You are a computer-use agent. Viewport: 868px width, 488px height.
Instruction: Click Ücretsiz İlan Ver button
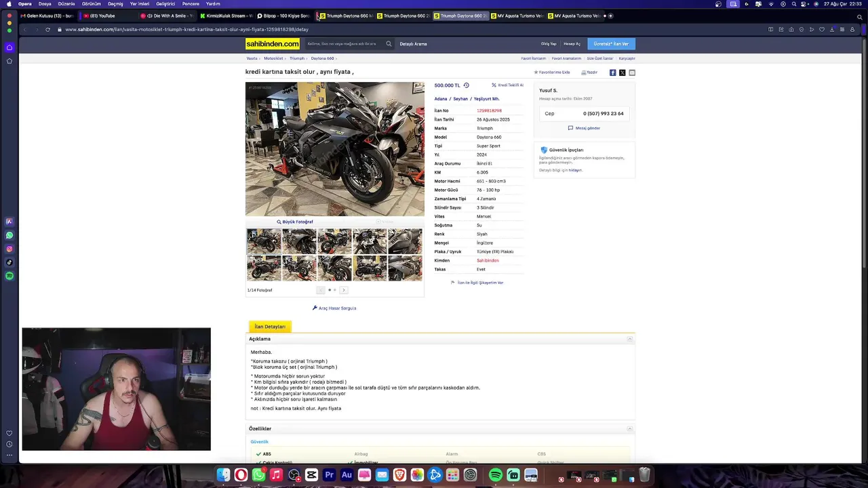[x=611, y=43]
